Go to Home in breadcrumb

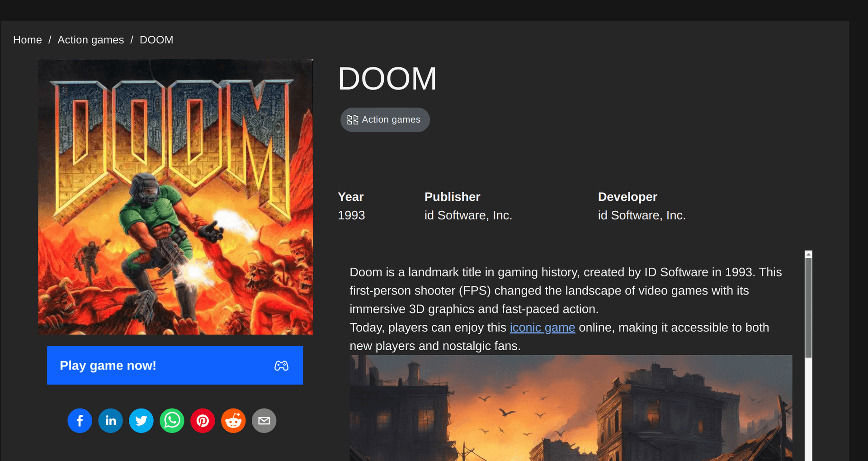pos(28,40)
